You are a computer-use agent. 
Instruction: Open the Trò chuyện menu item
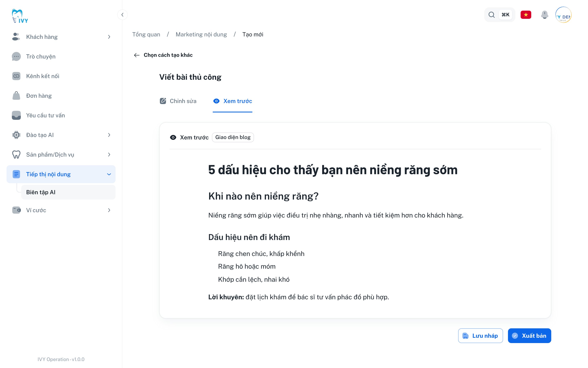click(61, 56)
